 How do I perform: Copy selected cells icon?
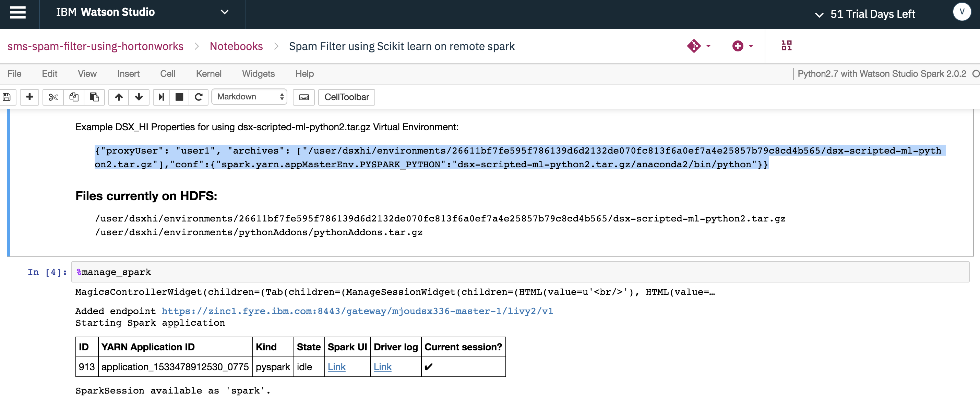tap(74, 97)
